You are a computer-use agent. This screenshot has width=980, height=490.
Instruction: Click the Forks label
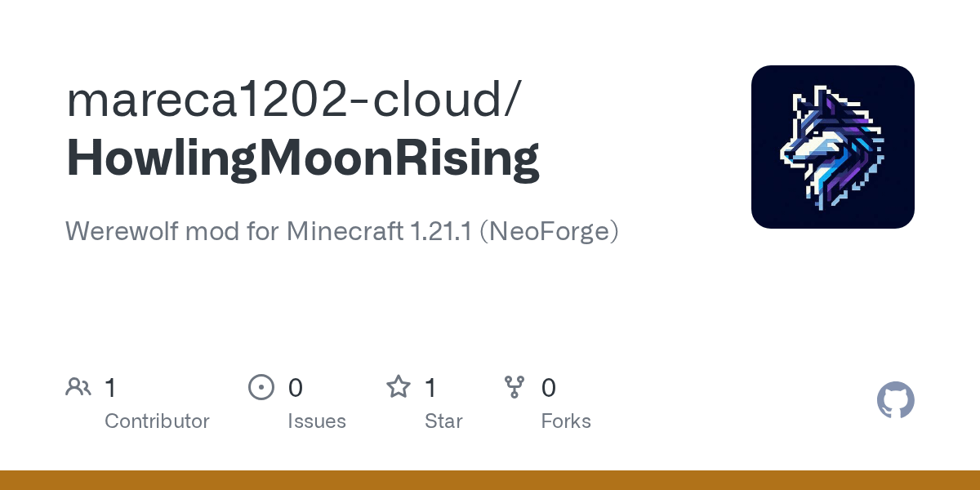566,421
